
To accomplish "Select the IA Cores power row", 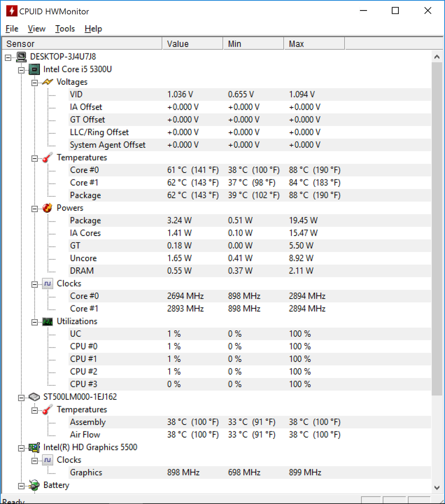I will point(250,233).
